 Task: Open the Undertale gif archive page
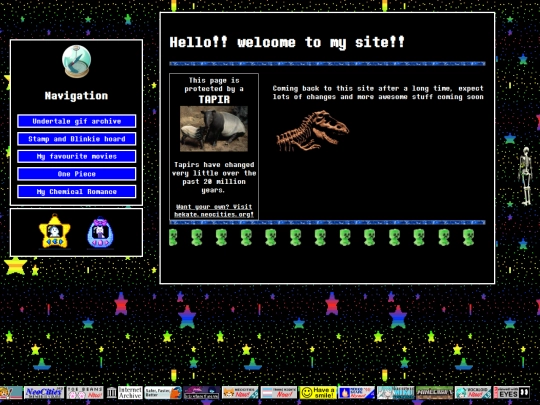(76, 121)
